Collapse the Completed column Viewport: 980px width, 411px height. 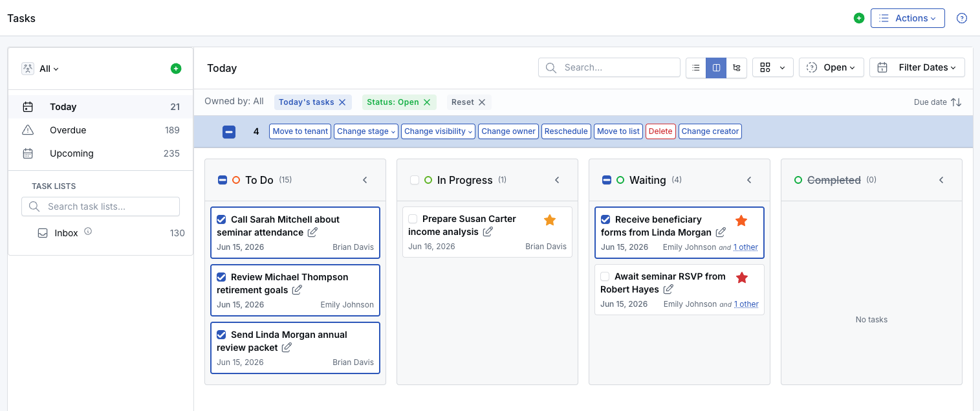[x=941, y=180]
